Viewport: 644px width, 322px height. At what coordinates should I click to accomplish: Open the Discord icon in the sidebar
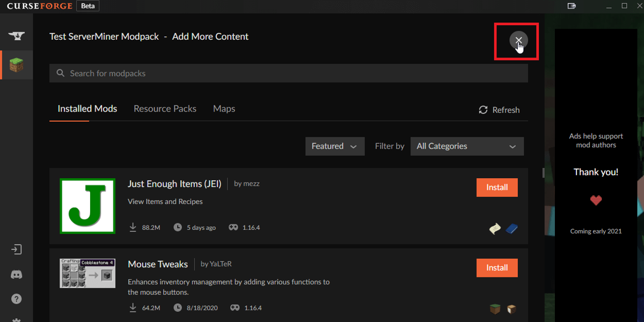[16, 274]
